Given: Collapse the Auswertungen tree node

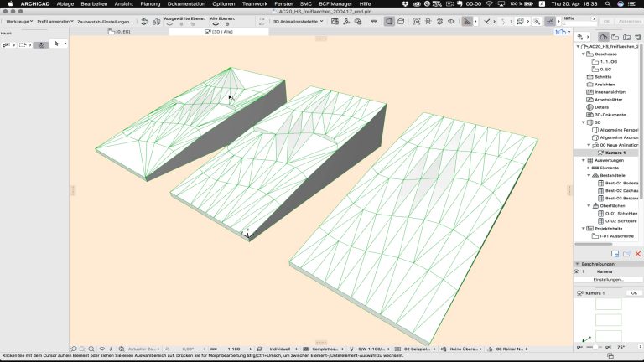Looking at the screenshot, I should (x=583, y=159).
